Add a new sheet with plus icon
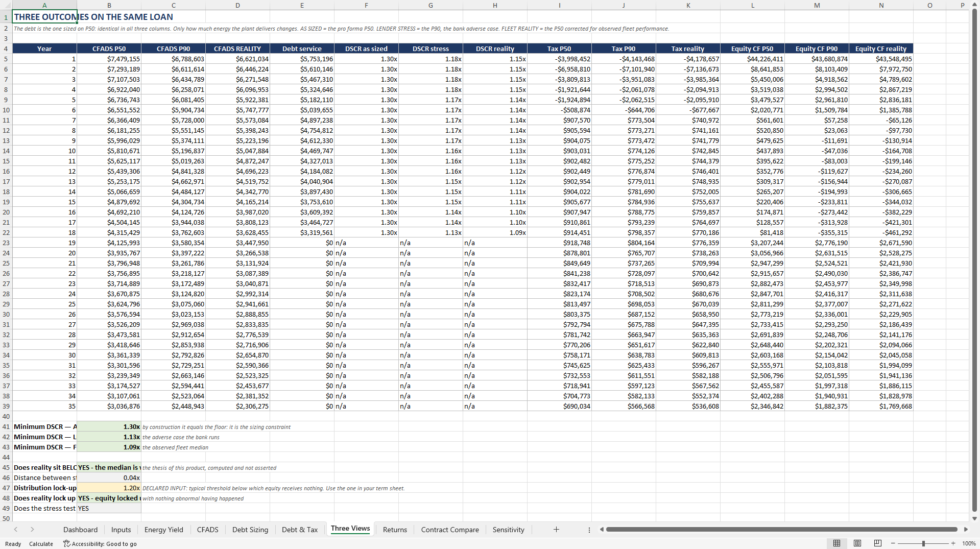The image size is (980, 549). click(556, 530)
